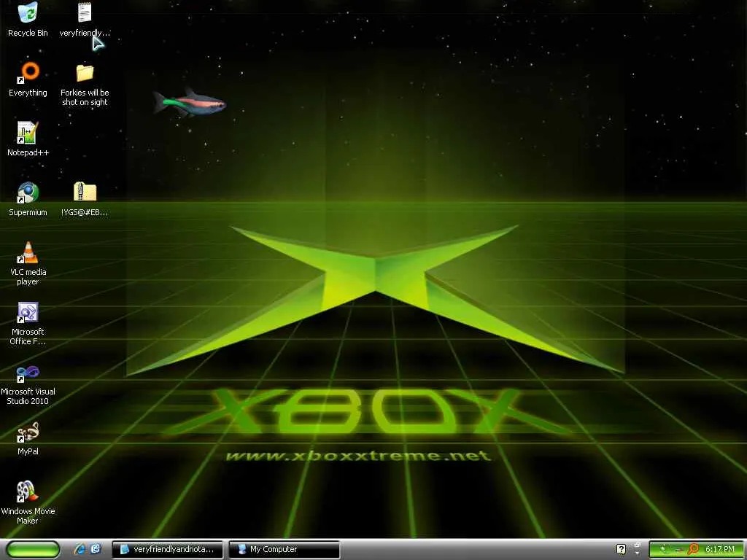Screen dimensions: 747x560
Task: Click the 6:17 PM taskbar clock
Action: point(720,550)
